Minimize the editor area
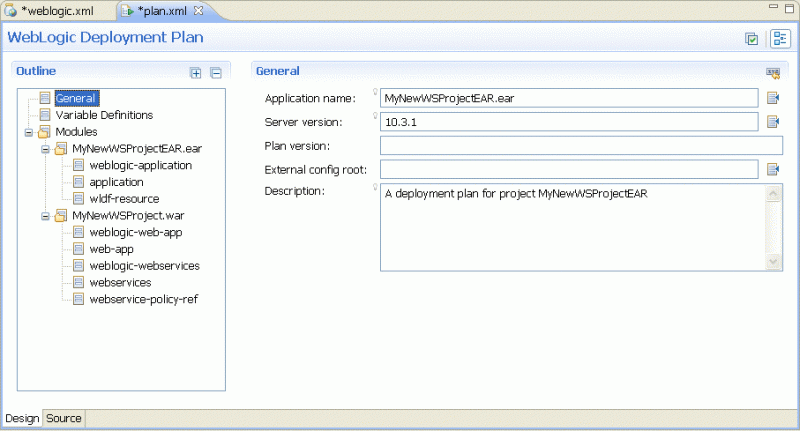This screenshot has width=800, height=431. click(x=773, y=7)
